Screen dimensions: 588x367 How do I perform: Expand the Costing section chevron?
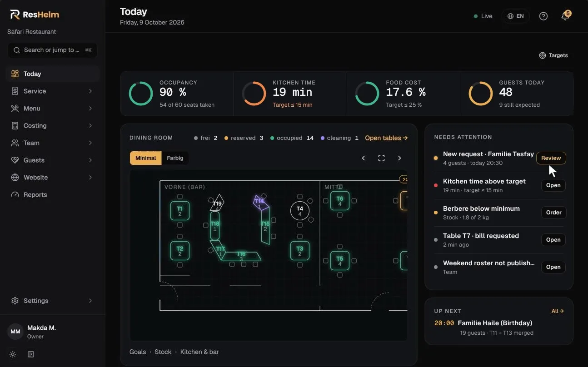pyautogui.click(x=90, y=126)
